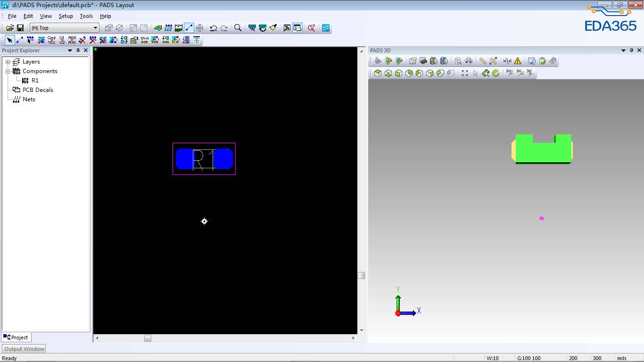The width and height of the screenshot is (644, 362).
Task: Activate the Zoom magnifier in the main toolbar
Action: coord(238,28)
